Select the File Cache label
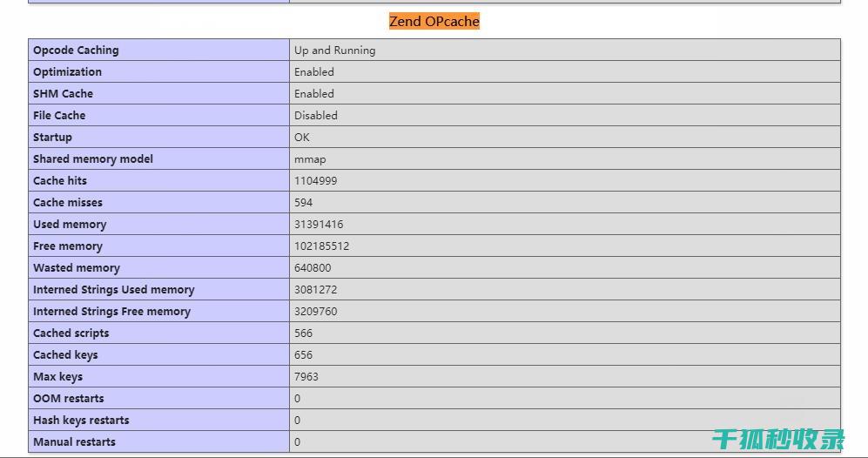The height and width of the screenshot is (458, 868). click(59, 115)
